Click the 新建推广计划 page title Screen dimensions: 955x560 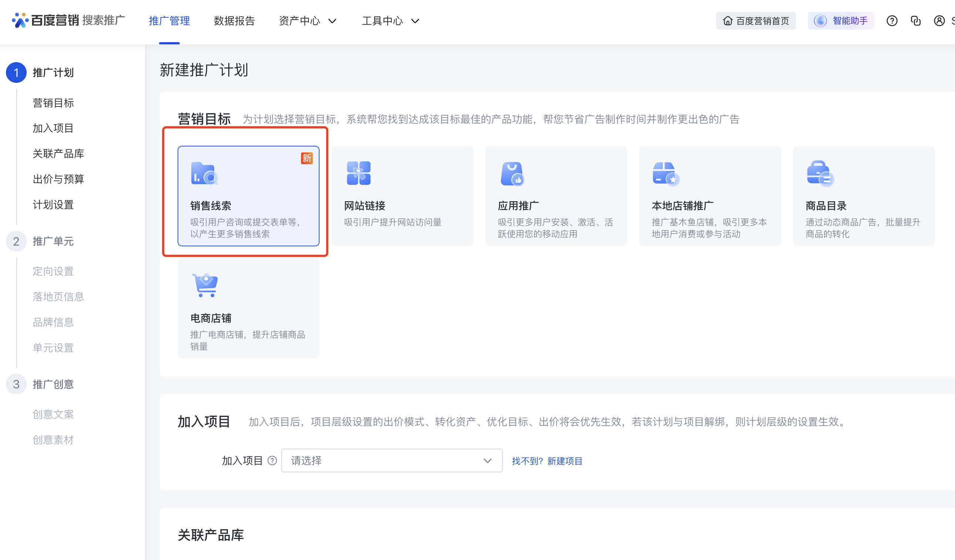pos(204,70)
